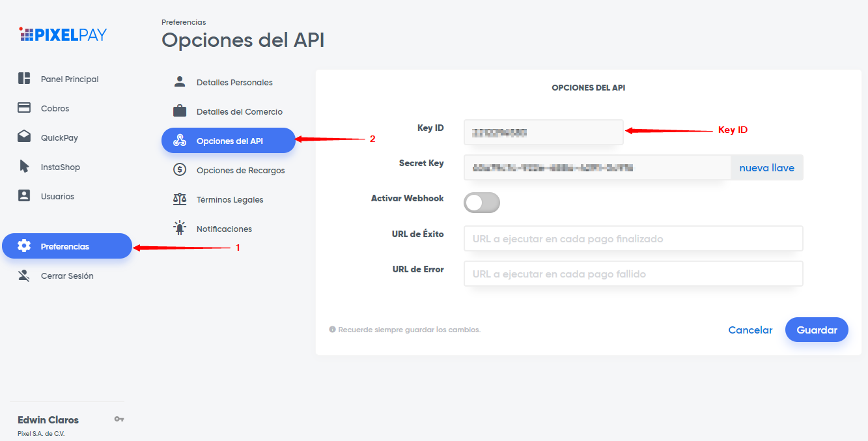Click the Panel Principal dashboard icon
Screen dimensions: 868x441
point(24,78)
